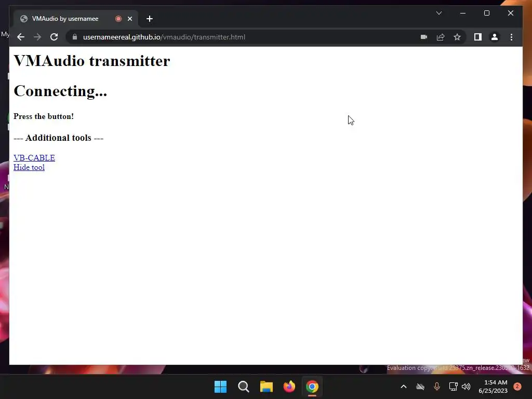Reload the VMAudio transmitter page
Image resolution: width=532 pixels, height=399 pixels.
54,37
